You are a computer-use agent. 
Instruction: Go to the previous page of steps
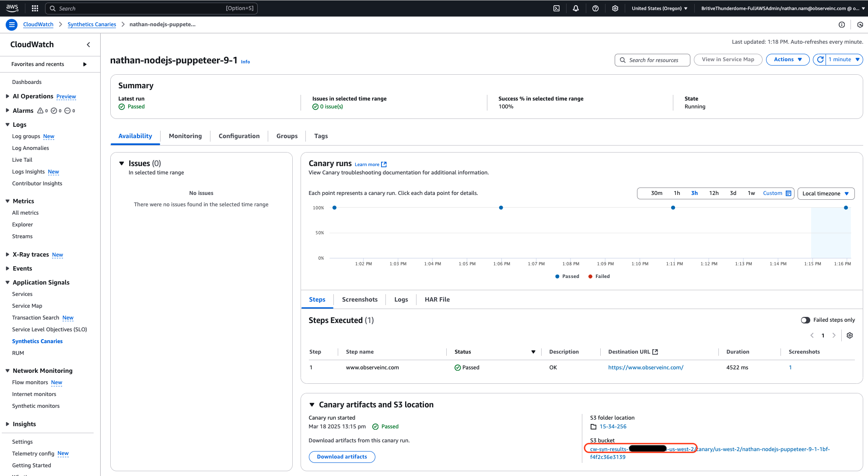coord(812,335)
